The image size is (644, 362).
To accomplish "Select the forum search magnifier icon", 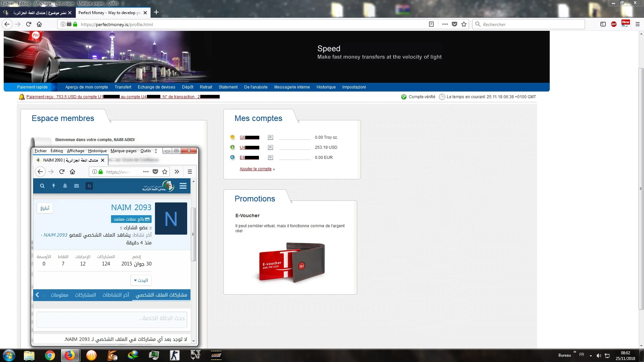I will [x=42, y=186].
